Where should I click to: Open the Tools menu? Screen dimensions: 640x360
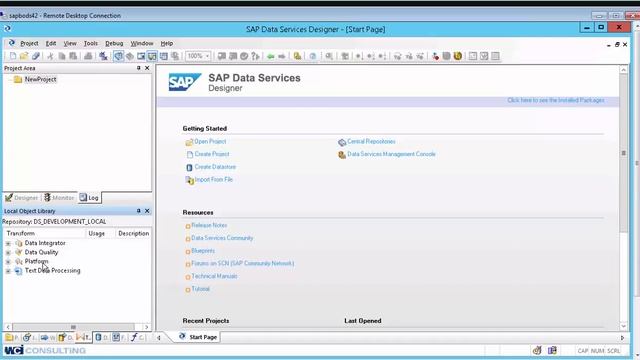pyautogui.click(x=91, y=43)
